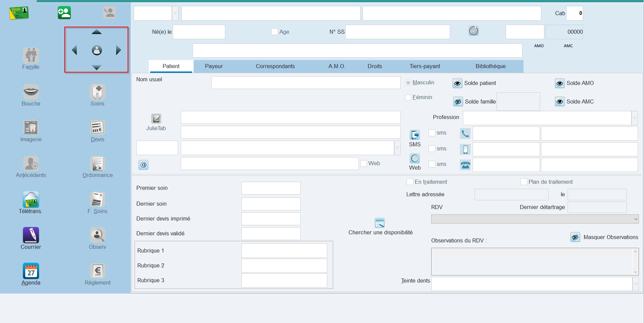This screenshot has height=323, width=644.
Task: Click the green add patient icon
Action: (64, 13)
